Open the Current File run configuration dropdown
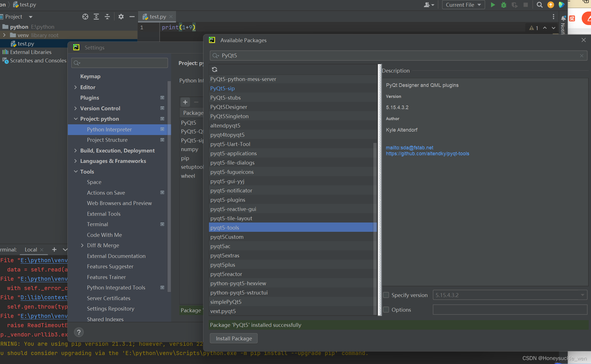Viewport: 591px width, 364px height. 463,5
